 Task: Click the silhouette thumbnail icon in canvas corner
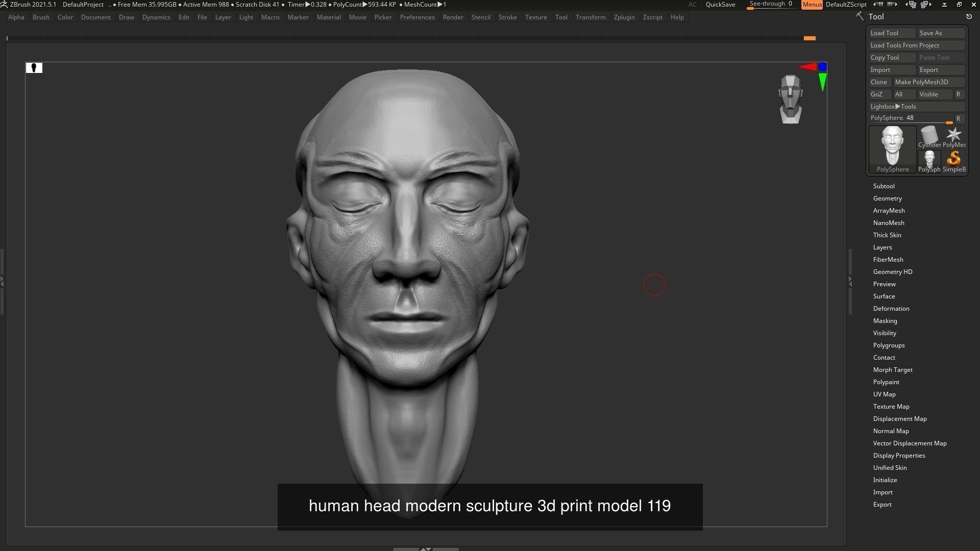(x=34, y=68)
